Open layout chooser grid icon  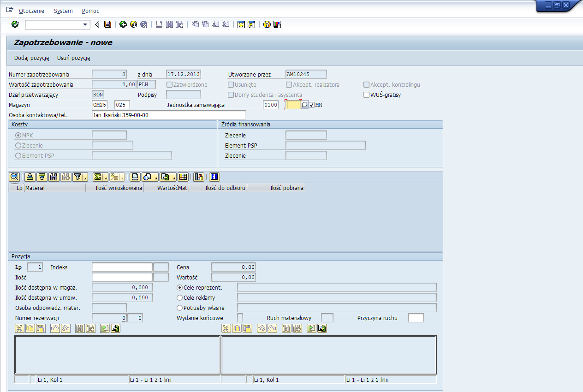coord(183,177)
